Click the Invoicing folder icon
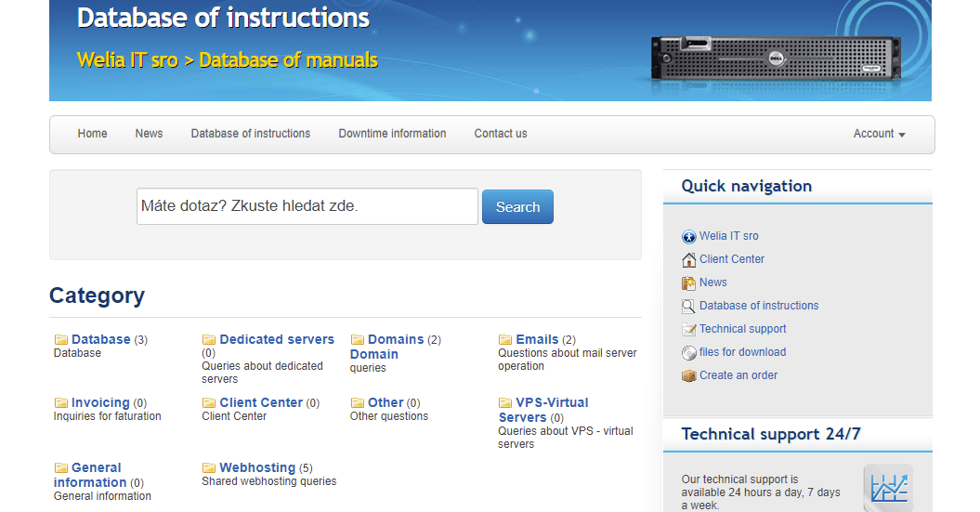Viewport: 980px width, 512px height. pos(60,402)
